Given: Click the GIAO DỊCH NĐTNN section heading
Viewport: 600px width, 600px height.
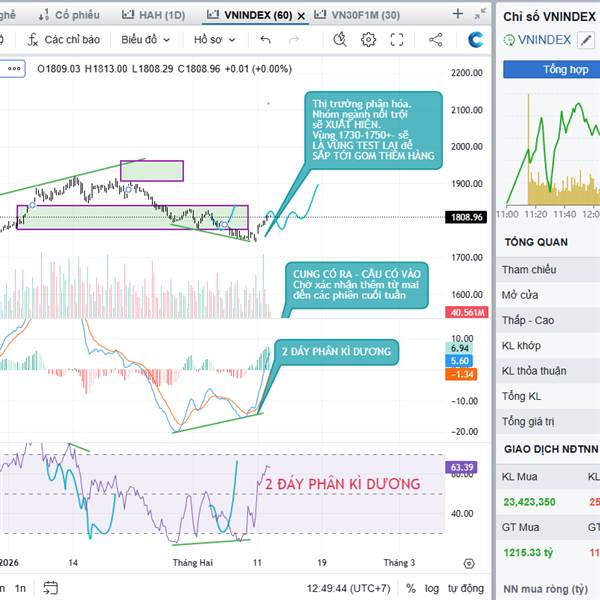Looking at the screenshot, I should pyautogui.click(x=551, y=449).
